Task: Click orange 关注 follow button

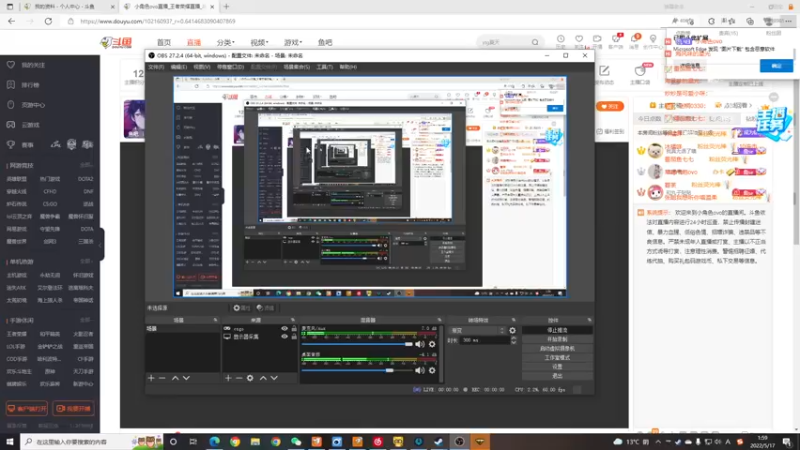Action: (610, 107)
